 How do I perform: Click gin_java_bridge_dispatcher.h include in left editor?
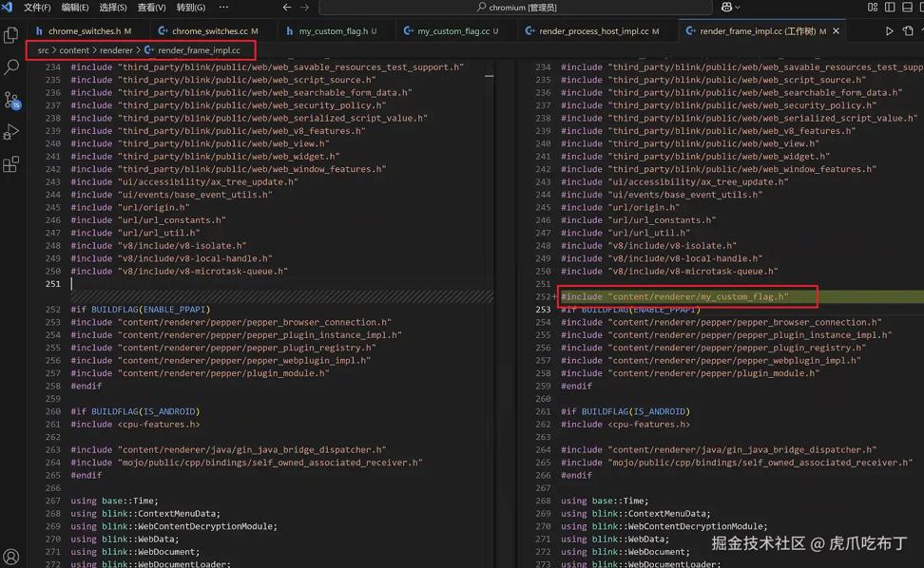pos(229,449)
